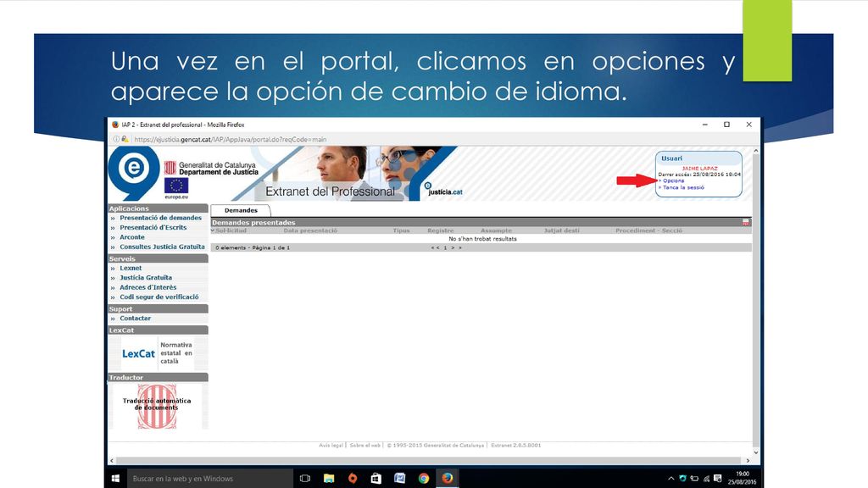Switch to Firefox on the taskbar

pyautogui.click(x=448, y=479)
